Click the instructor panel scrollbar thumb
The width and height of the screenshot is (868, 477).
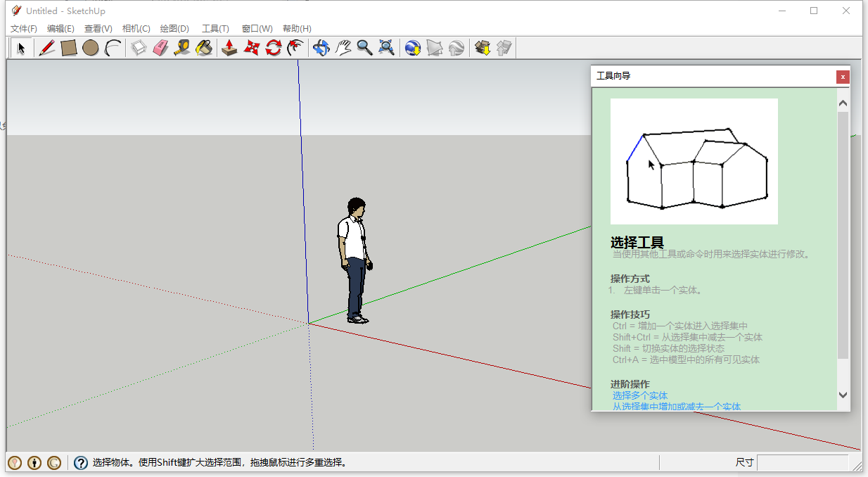(x=843, y=236)
